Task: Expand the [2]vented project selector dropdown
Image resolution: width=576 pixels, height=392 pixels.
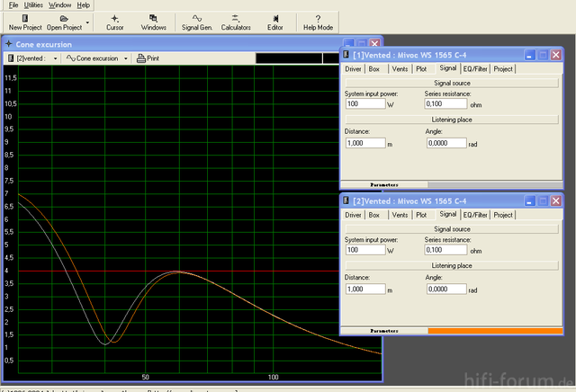Action: tap(56, 58)
